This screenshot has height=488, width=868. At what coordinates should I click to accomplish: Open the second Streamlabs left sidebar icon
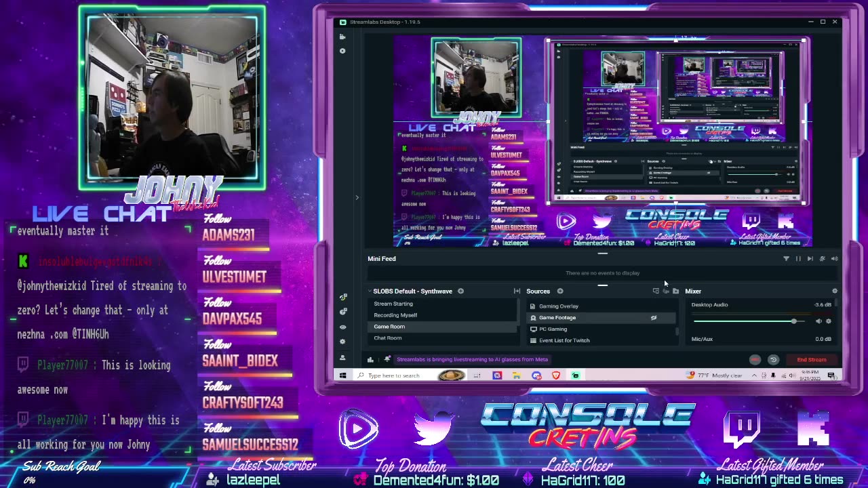[342, 51]
